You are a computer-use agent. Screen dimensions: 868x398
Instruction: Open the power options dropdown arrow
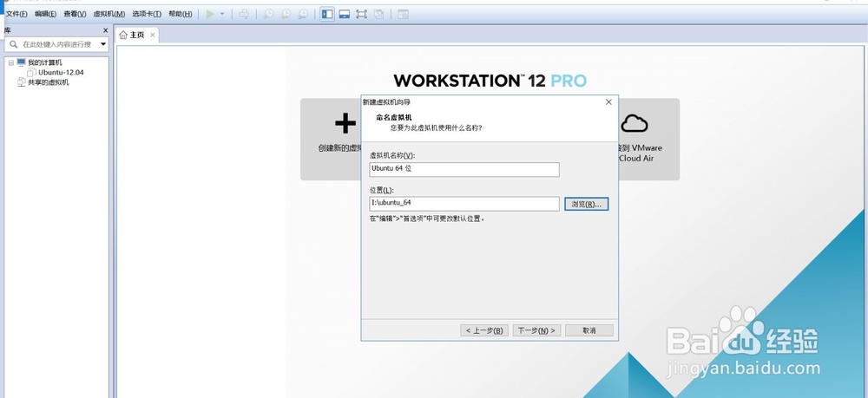(222, 14)
